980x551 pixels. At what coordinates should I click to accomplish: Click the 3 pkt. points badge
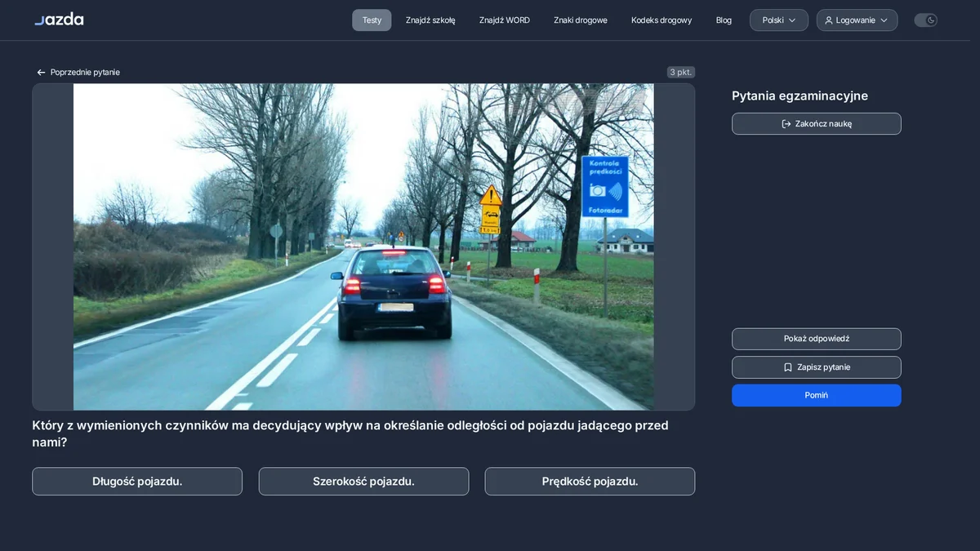pos(680,73)
